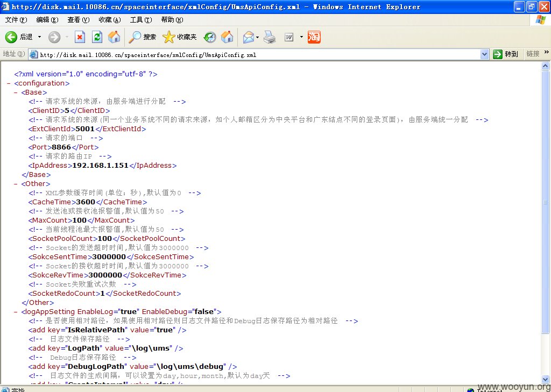Click the LogPath value \log\ums

click(x=151, y=348)
